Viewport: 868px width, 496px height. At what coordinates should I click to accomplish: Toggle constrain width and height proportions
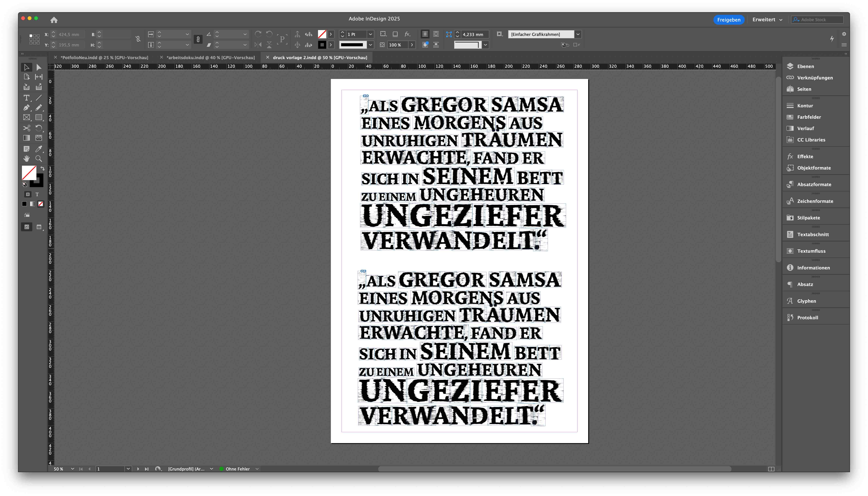click(138, 39)
